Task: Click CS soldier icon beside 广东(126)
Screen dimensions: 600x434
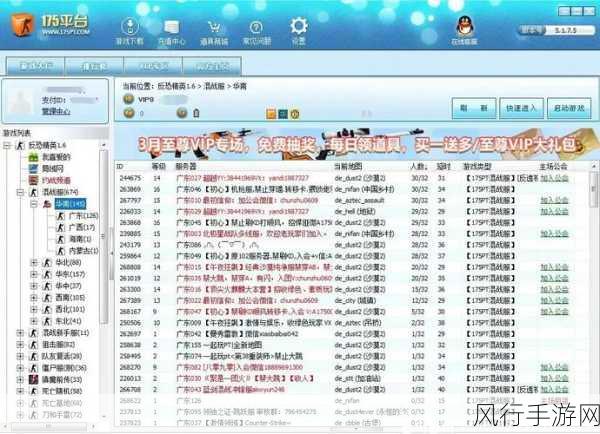Action: 60,216
